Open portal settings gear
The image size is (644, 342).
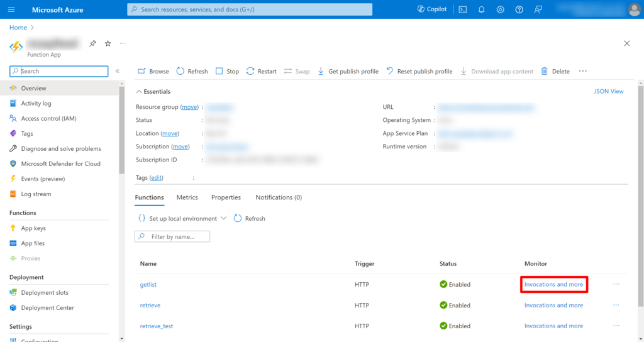(x=500, y=9)
